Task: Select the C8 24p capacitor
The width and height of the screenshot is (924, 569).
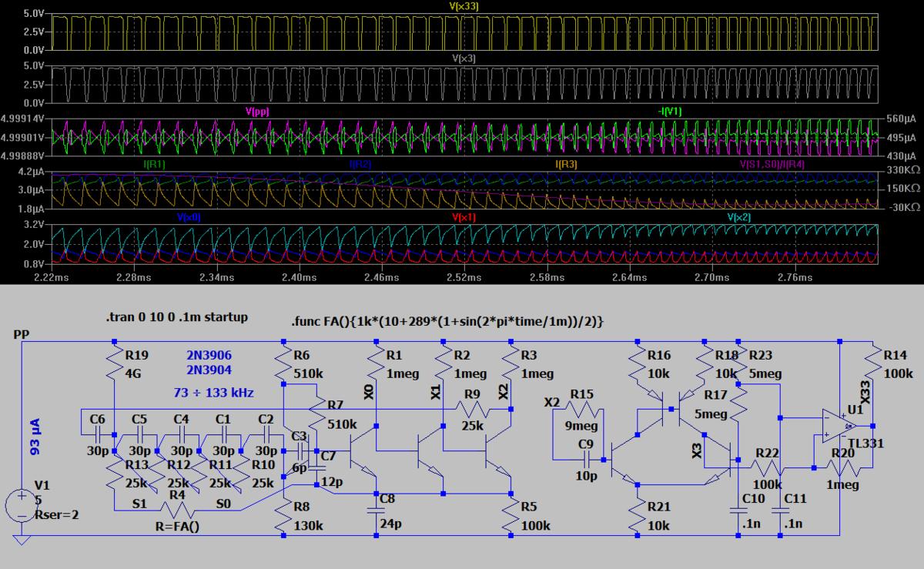Action: click(377, 510)
